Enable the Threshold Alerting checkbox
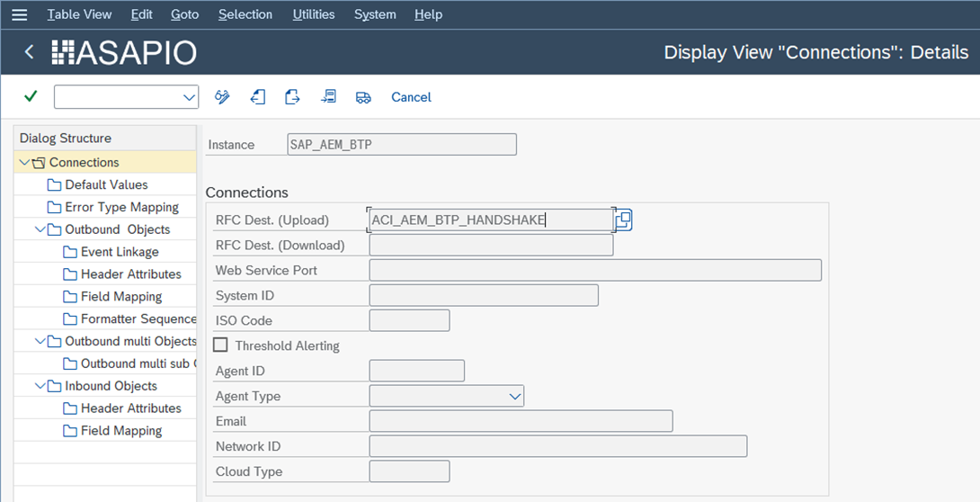980x502 pixels. pyautogui.click(x=220, y=345)
